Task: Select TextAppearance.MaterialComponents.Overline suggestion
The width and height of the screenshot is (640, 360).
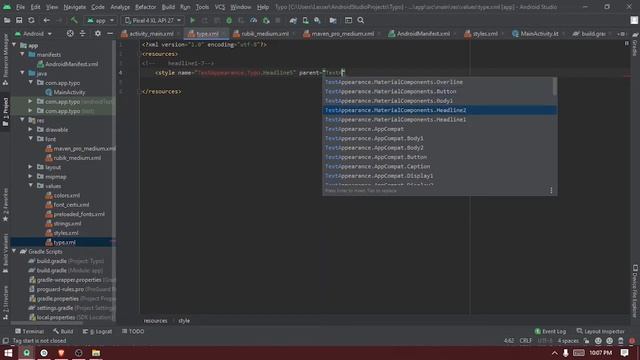Action: click(438, 82)
